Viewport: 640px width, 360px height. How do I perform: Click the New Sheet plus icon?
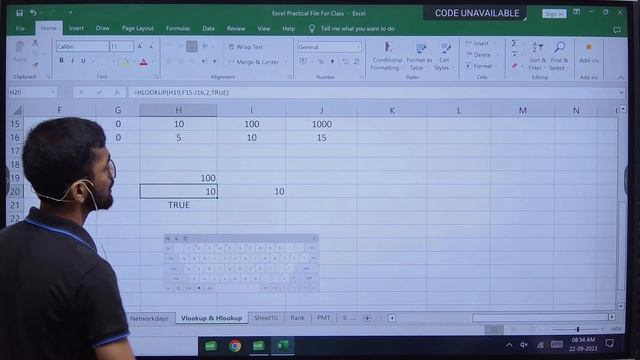(x=367, y=318)
